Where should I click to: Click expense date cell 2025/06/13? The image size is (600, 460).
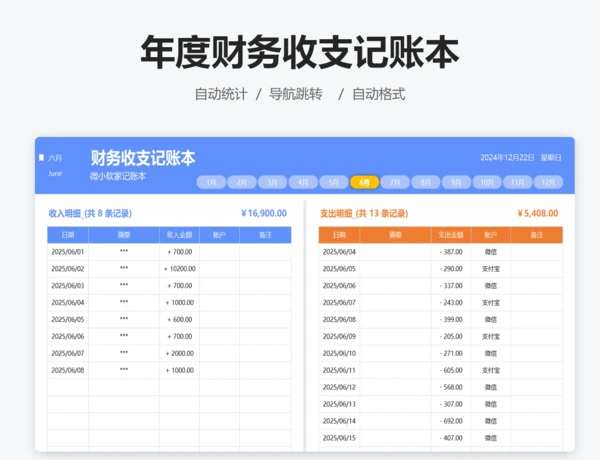(x=339, y=404)
